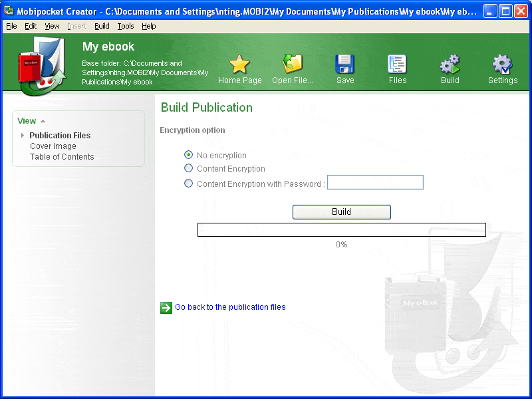Screen dimensions: 532x399
Task: Select Content Encryption with Password option
Action: 188,184
